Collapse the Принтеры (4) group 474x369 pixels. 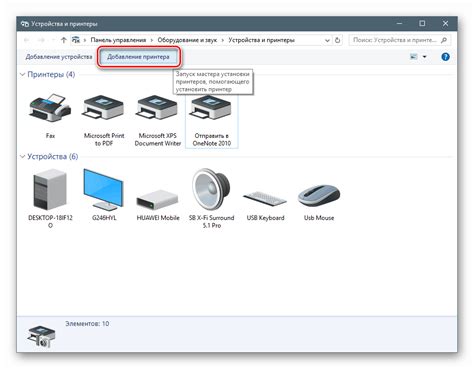22,74
